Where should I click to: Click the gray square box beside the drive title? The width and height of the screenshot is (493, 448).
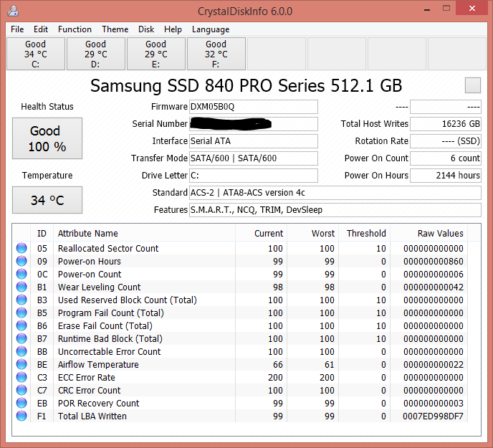472,85
